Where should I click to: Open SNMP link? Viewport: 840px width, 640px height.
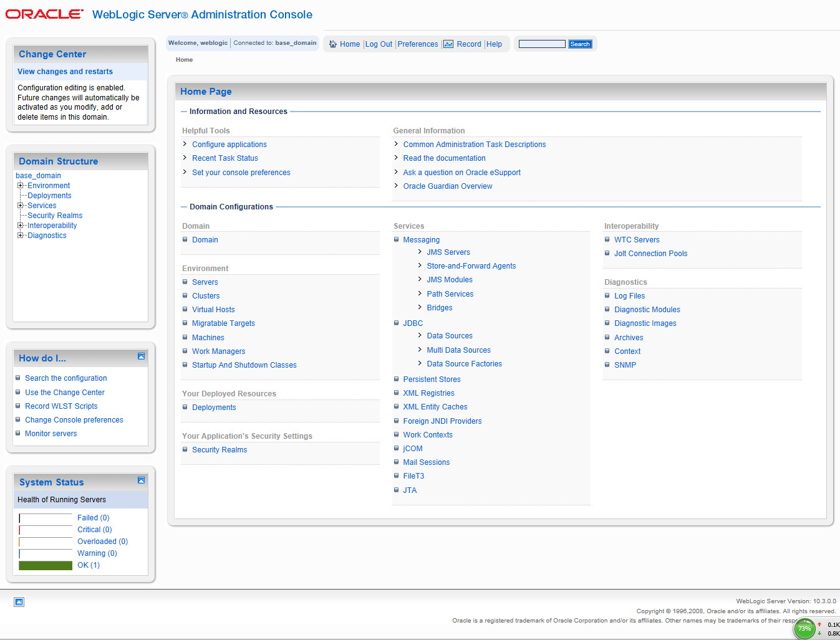(x=625, y=365)
